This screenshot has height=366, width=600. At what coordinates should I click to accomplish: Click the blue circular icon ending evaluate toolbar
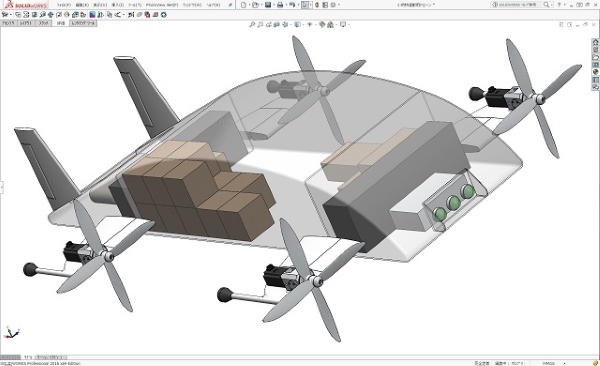164,15
